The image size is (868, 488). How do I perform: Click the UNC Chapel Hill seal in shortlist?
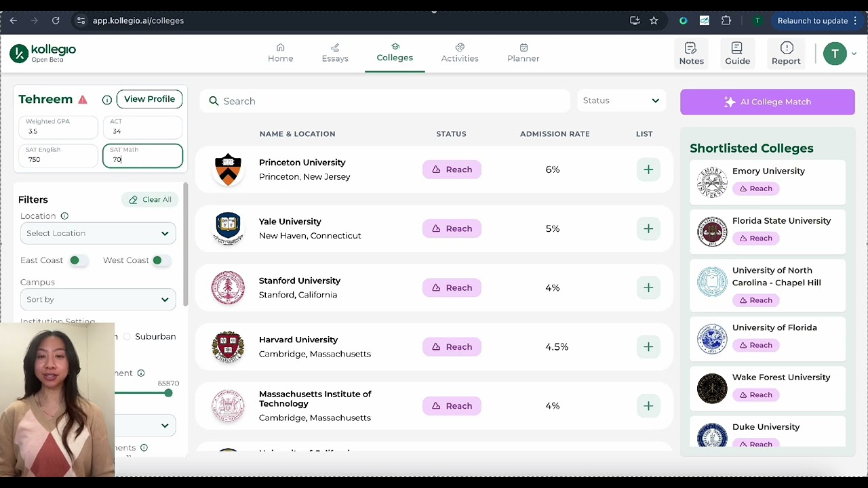pyautogui.click(x=712, y=282)
